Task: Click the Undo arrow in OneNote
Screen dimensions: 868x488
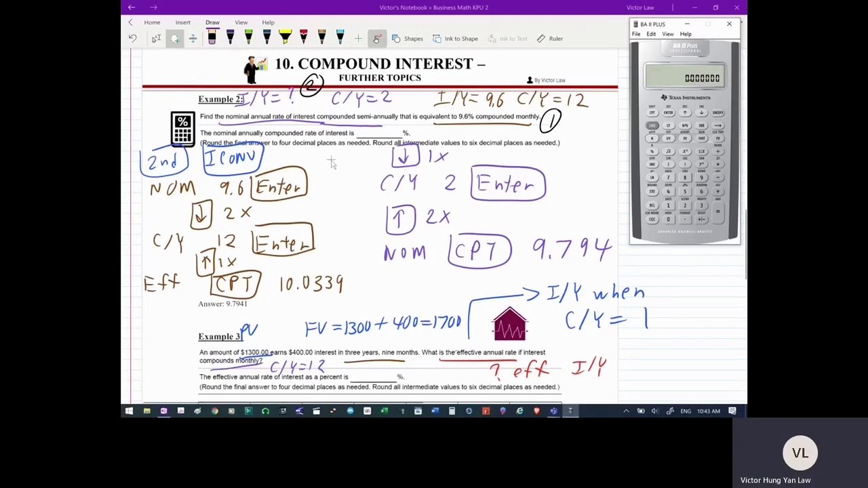Action: [133, 39]
